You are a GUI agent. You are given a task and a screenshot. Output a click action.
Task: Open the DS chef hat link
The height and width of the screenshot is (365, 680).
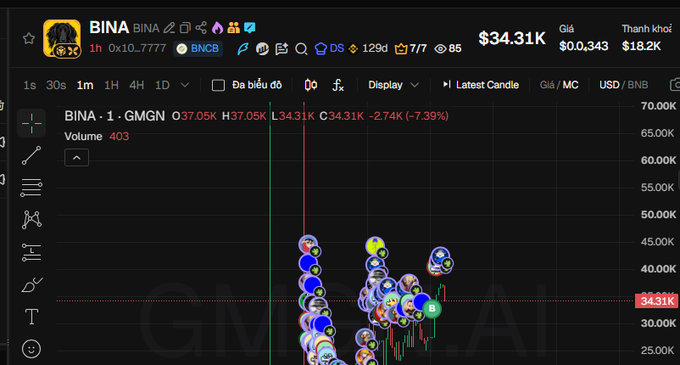(x=329, y=49)
